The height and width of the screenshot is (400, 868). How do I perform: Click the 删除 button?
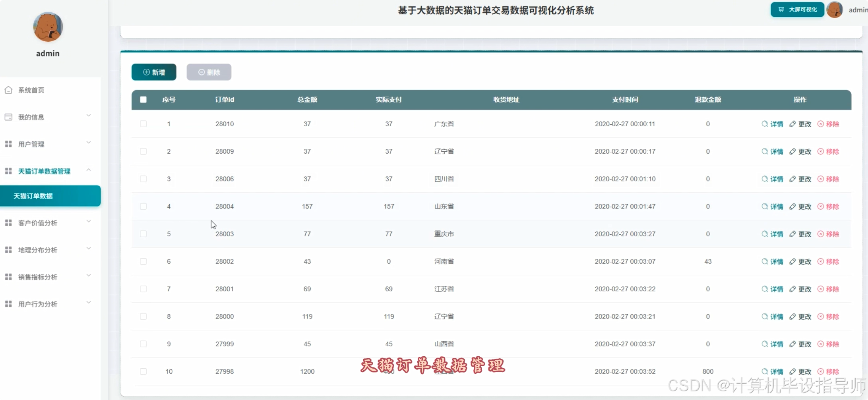[x=209, y=72]
